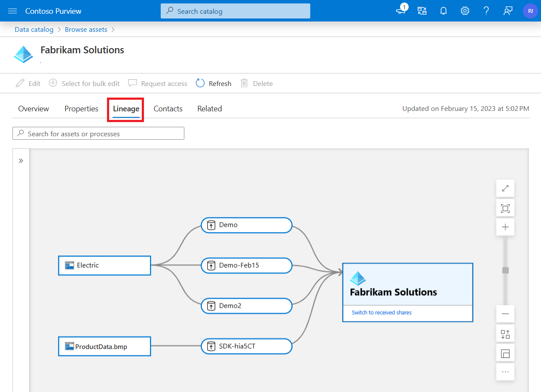Screen dimensions: 541x392
Task: Click the Refresh button
Action: point(213,83)
